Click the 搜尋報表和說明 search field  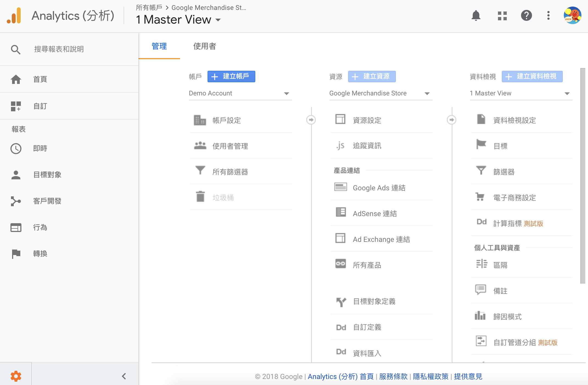tap(59, 49)
